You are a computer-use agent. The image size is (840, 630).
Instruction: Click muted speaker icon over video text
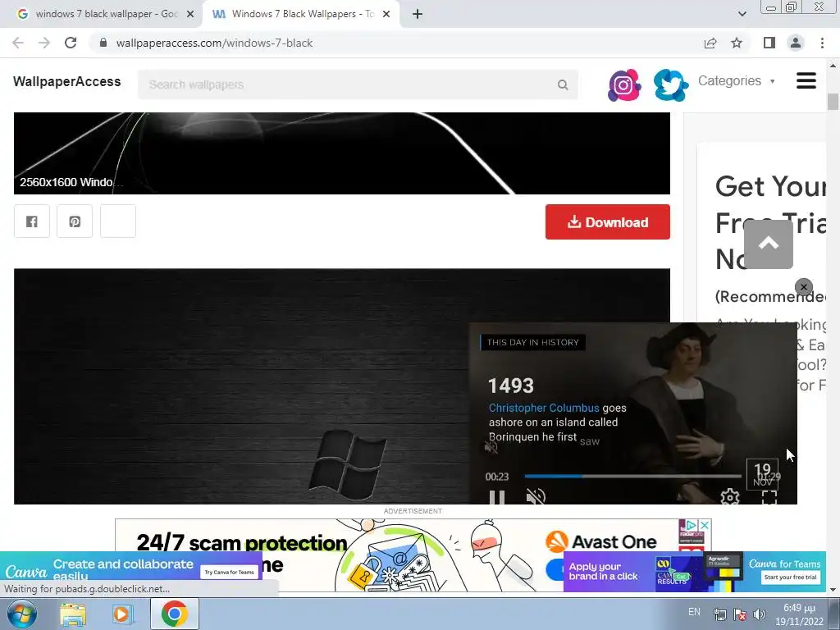pyautogui.click(x=491, y=447)
